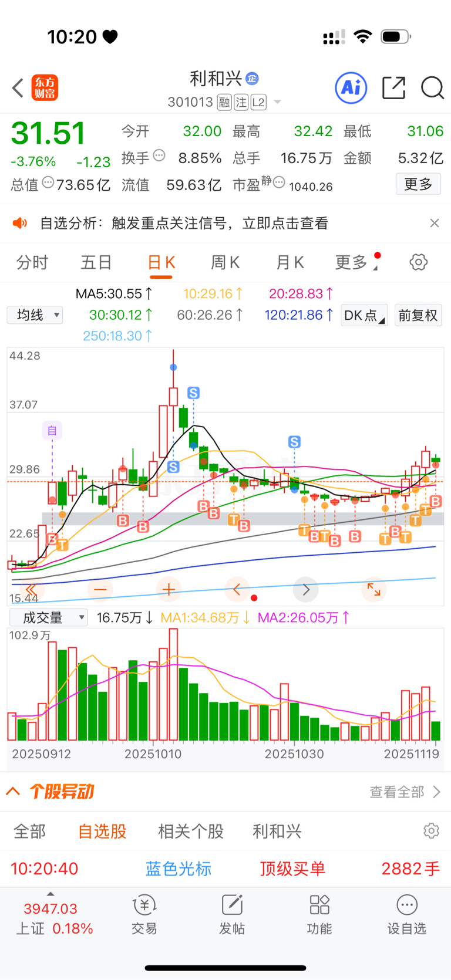Expand the DK点 dropdown

click(x=364, y=315)
